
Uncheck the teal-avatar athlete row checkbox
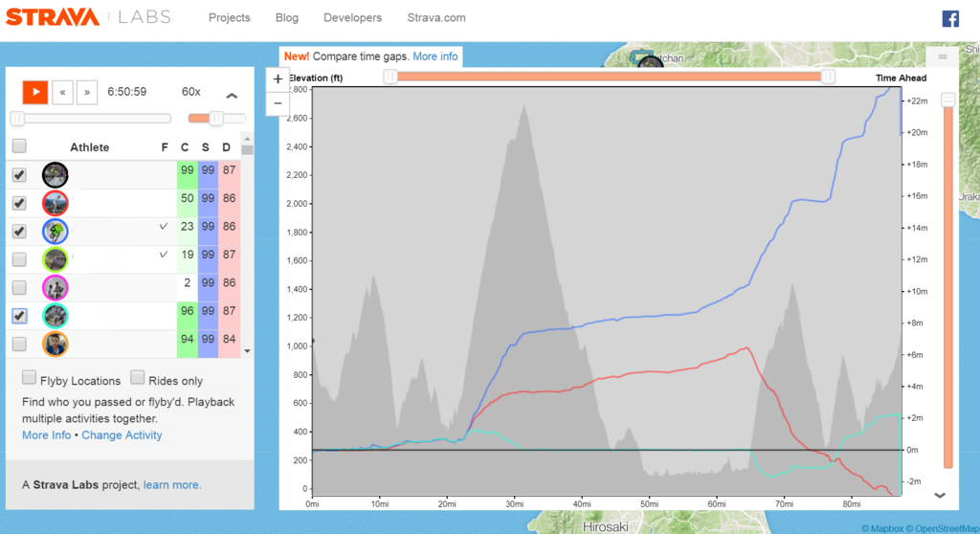[19, 316]
